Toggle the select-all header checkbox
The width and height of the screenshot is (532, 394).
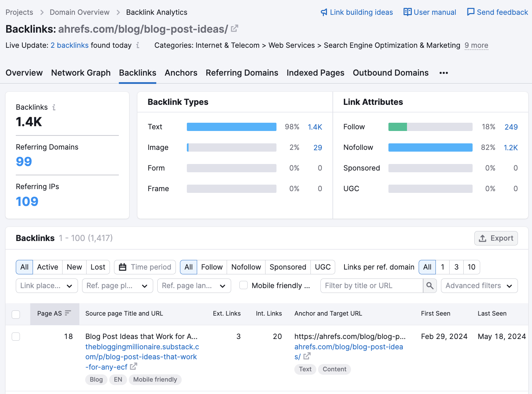(16, 314)
